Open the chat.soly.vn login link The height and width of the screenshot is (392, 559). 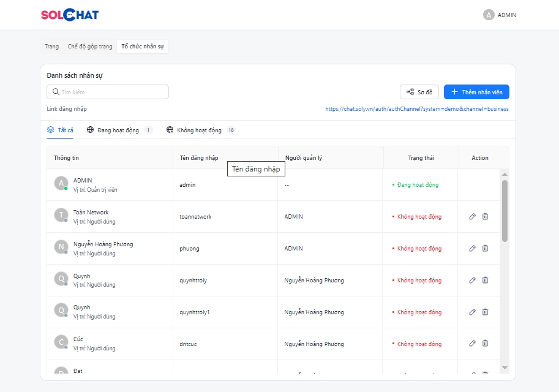[x=416, y=109]
